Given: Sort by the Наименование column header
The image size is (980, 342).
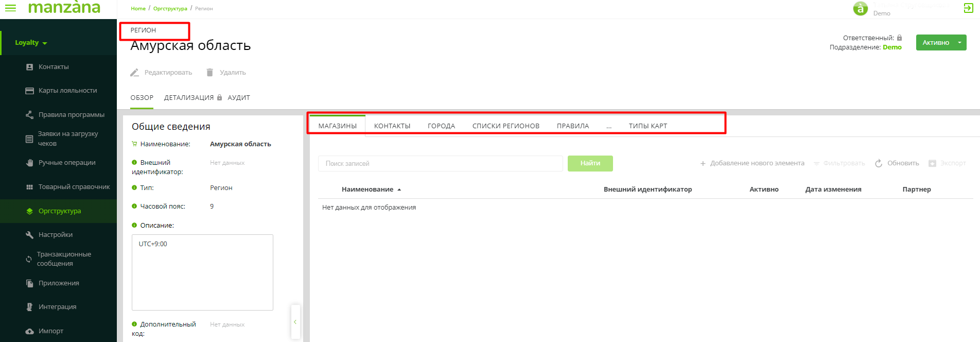Looking at the screenshot, I should (367, 190).
